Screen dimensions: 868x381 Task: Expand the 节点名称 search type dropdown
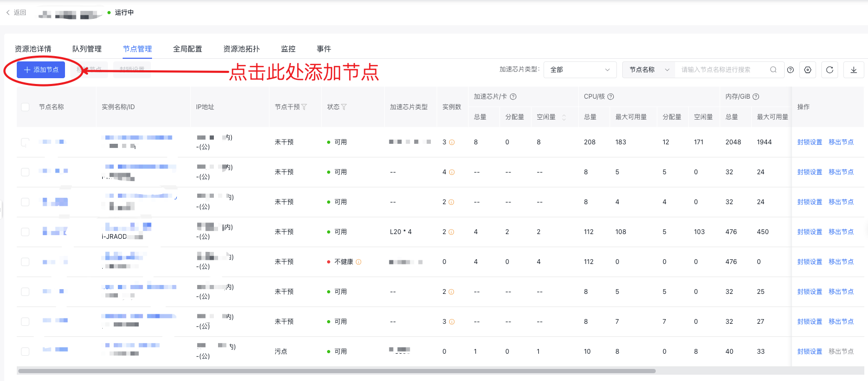(x=649, y=70)
